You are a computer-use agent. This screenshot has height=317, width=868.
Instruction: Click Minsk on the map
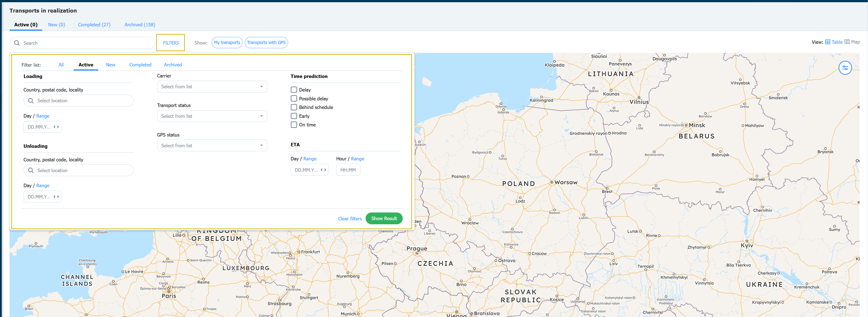(697, 125)
